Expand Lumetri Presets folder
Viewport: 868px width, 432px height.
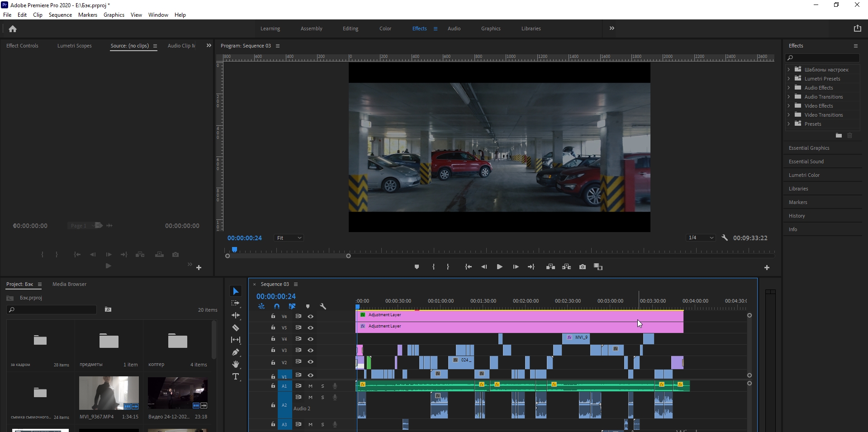789,79
